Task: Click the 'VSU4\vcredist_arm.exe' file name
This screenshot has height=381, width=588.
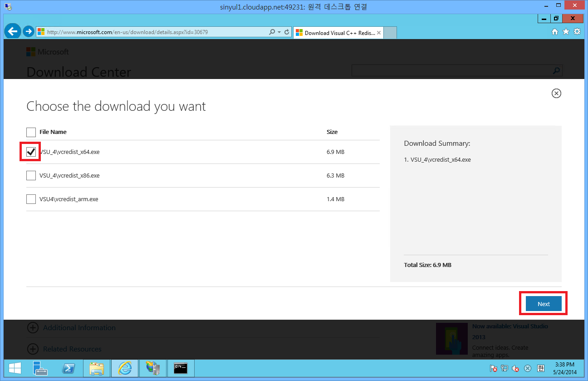Action: (x=69, y=199)
